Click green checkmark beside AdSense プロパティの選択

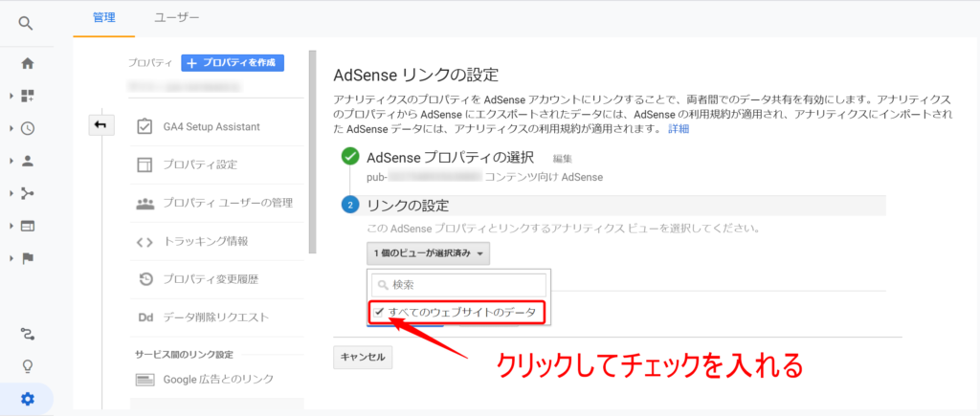pos(350,158)
